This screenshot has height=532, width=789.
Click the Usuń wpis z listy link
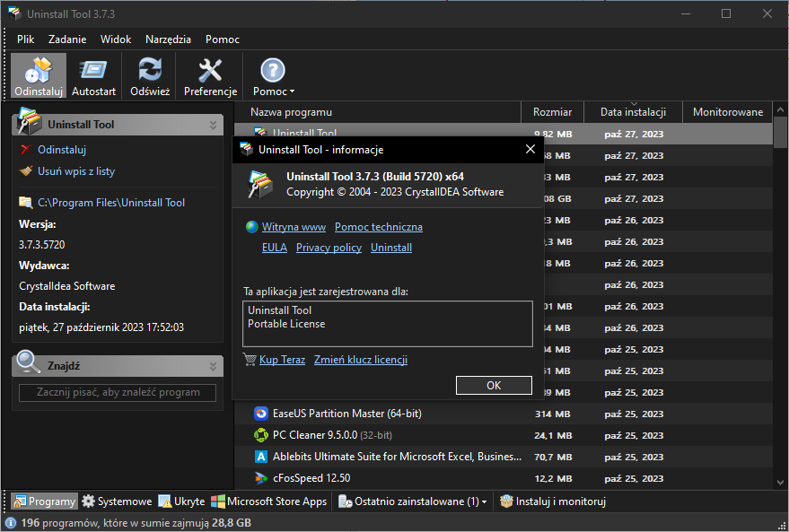click(76, 171)
